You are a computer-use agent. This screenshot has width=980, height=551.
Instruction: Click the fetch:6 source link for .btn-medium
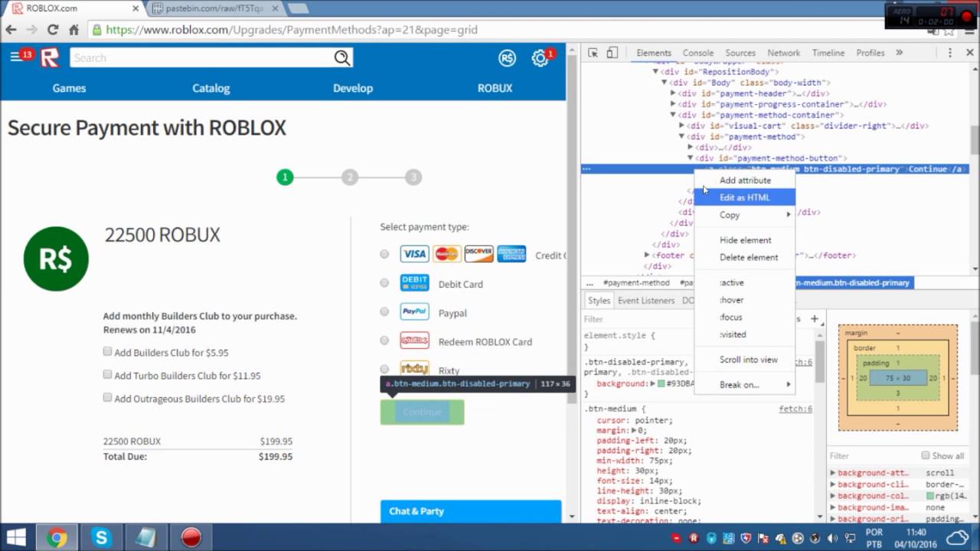click(795, 409)
